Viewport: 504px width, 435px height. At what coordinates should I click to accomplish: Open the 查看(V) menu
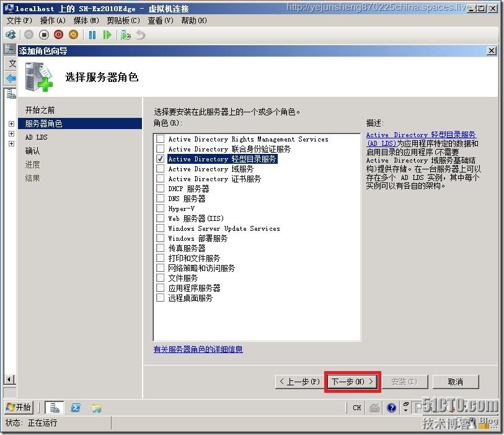(161, 20)
